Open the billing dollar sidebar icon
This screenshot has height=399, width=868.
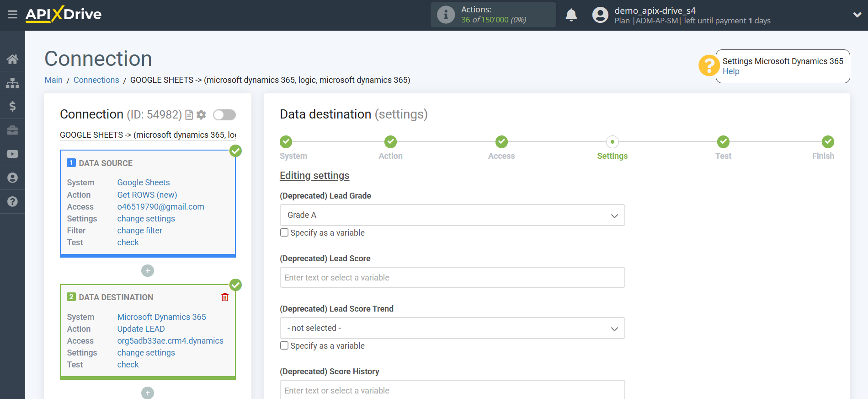pos(12,107)
